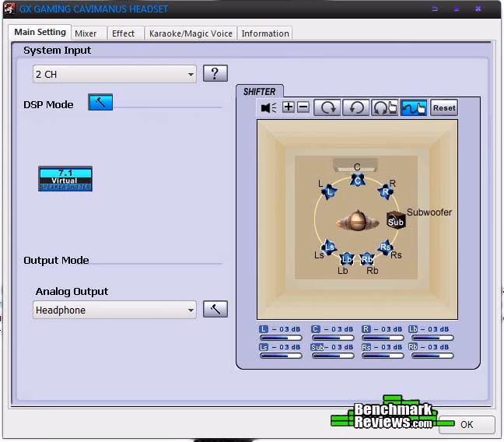
Task: Rotate speakers counterclockwise in Shifter
Action: click(356, 107)
